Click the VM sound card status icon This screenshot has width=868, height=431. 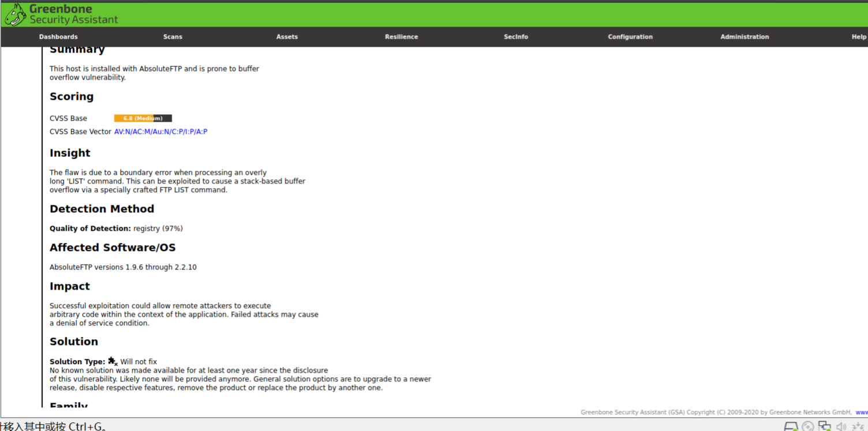click(x=841, y=426)
